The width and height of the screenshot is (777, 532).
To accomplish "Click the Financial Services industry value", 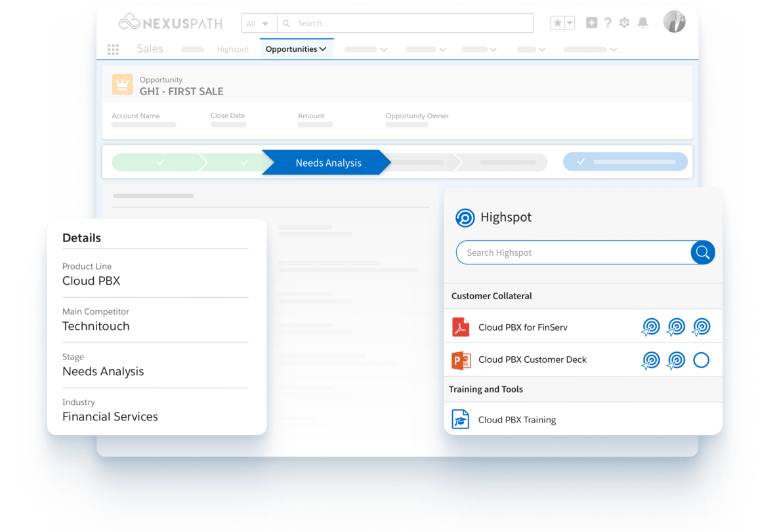I will click(x=110, y=417).
